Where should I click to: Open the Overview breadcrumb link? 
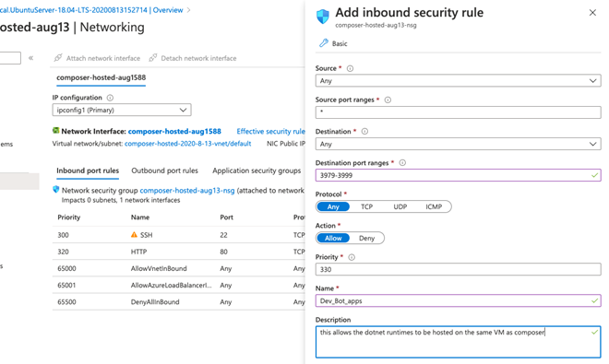[x=168, y=10]
